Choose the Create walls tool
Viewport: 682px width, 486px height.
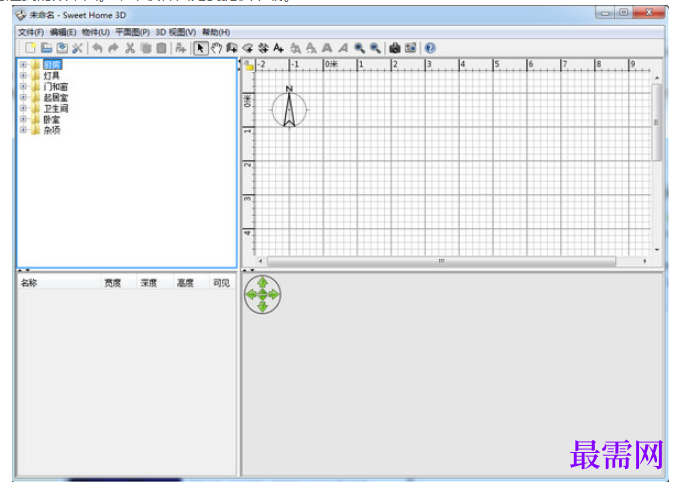(232, 48)
